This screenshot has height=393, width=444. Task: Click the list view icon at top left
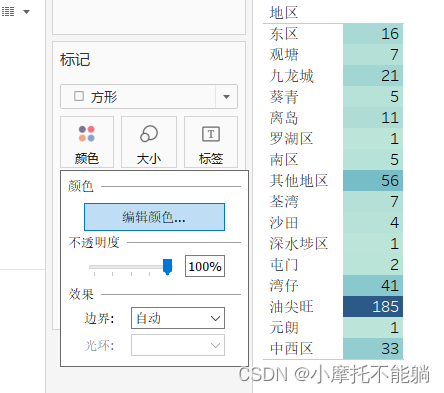pyautogui.click(x=8, y=12)
